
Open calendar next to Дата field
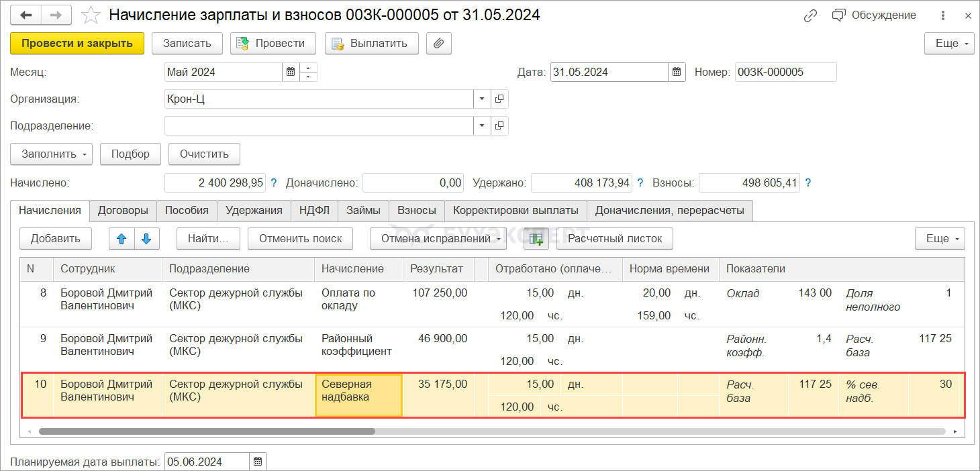(677, 72)
